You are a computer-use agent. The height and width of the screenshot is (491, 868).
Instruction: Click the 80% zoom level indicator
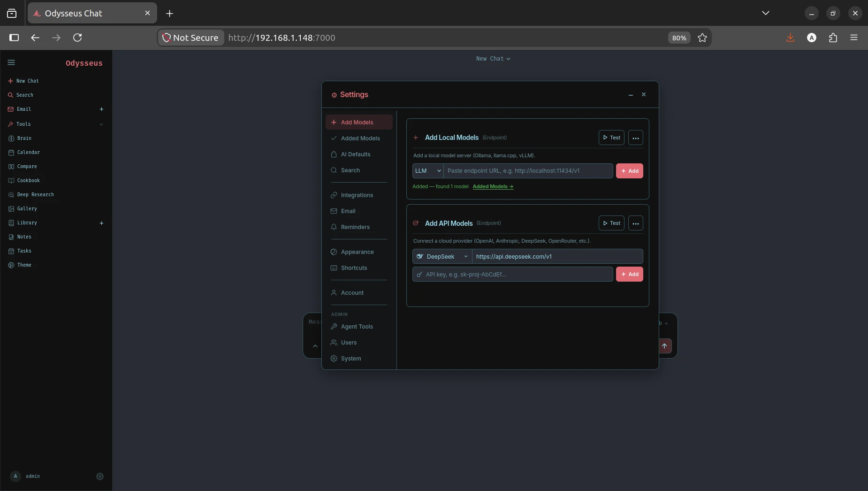click(679, 38)
